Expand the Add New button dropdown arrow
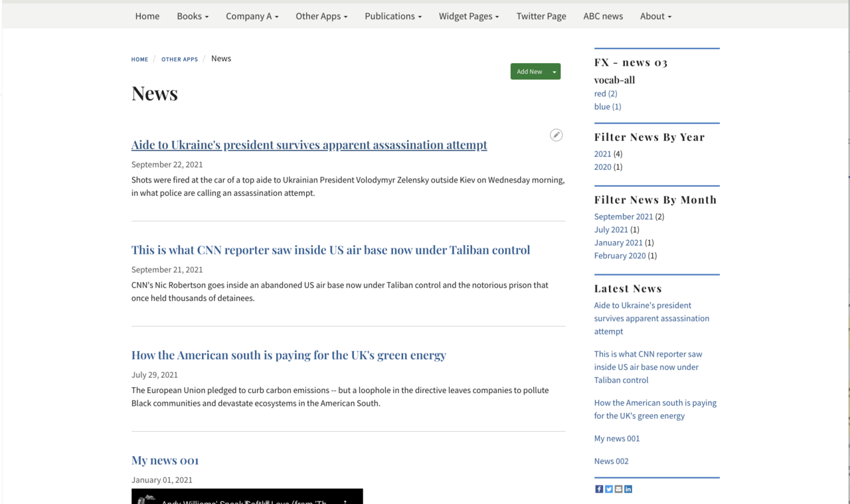This screenshot has height=504, width=850. (x=554, y=72)
